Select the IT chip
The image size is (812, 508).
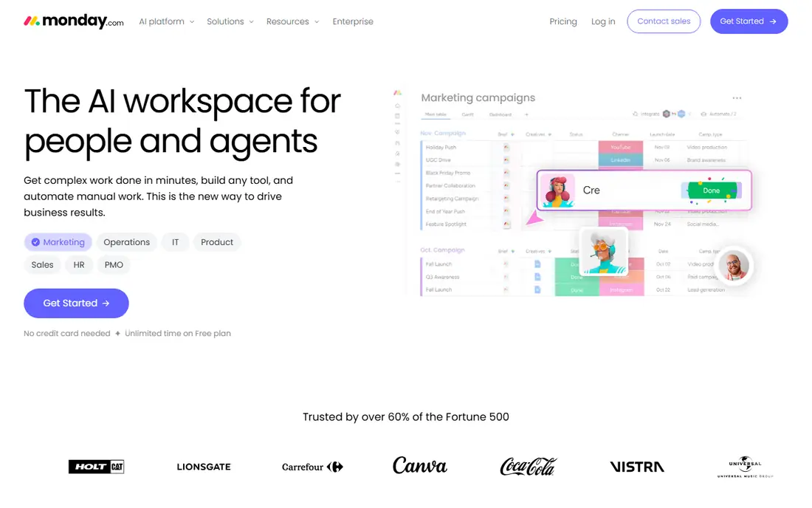[175, 242]
